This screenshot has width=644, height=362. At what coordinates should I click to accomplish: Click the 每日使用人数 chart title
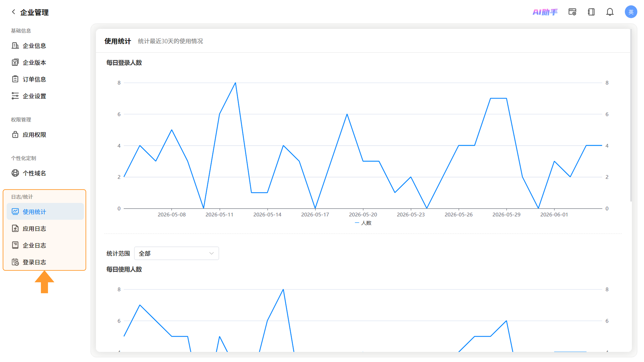point(124,269)
